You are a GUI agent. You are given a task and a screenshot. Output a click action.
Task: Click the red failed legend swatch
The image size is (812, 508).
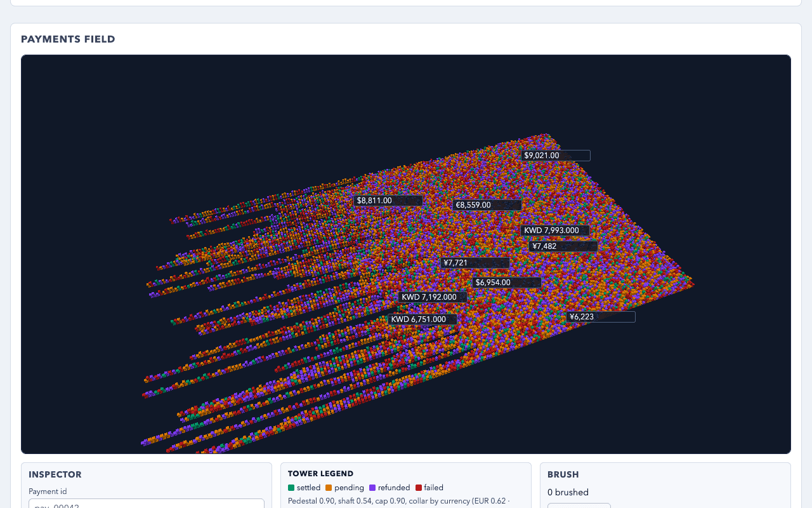[x=419, y=488]
